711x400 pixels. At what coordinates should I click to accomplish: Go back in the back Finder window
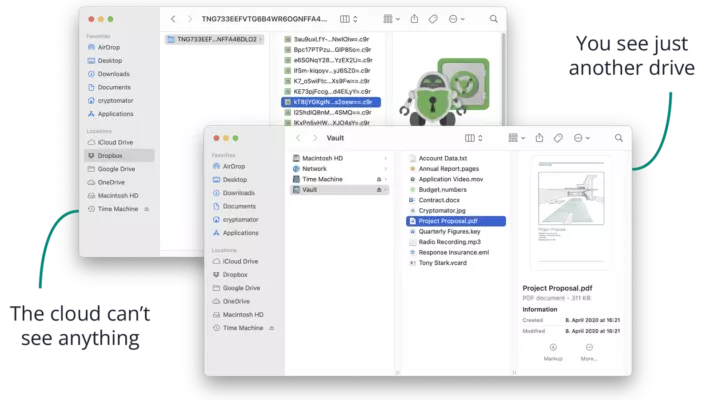173,19
